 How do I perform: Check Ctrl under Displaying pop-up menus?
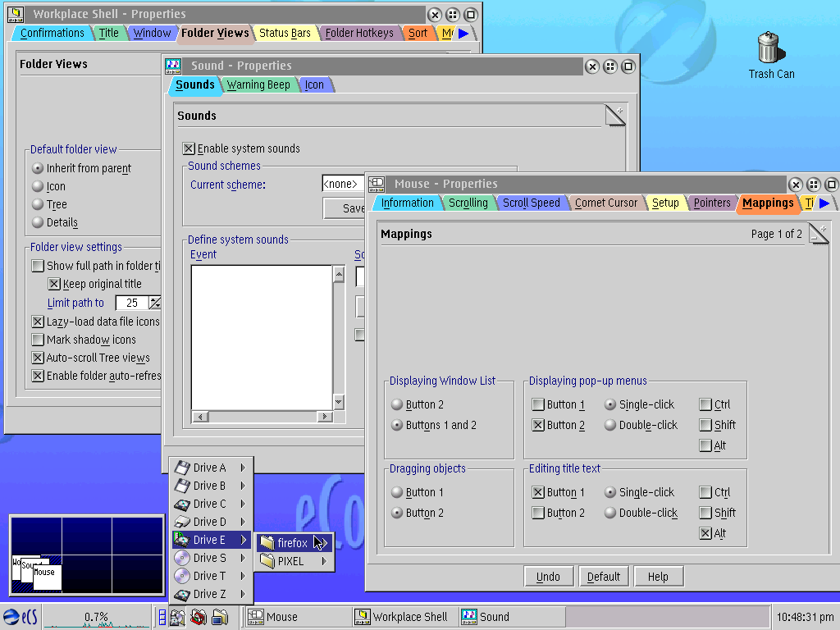705,404
